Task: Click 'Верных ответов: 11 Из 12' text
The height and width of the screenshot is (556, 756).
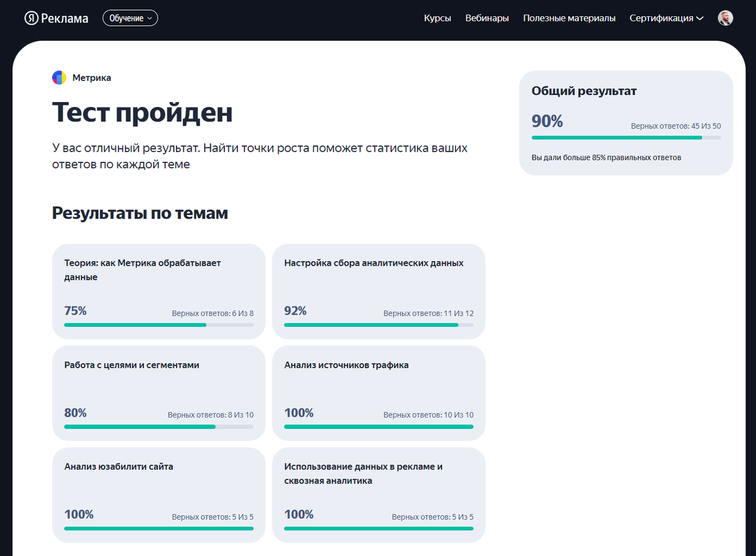Action: (x=428, y=314)
